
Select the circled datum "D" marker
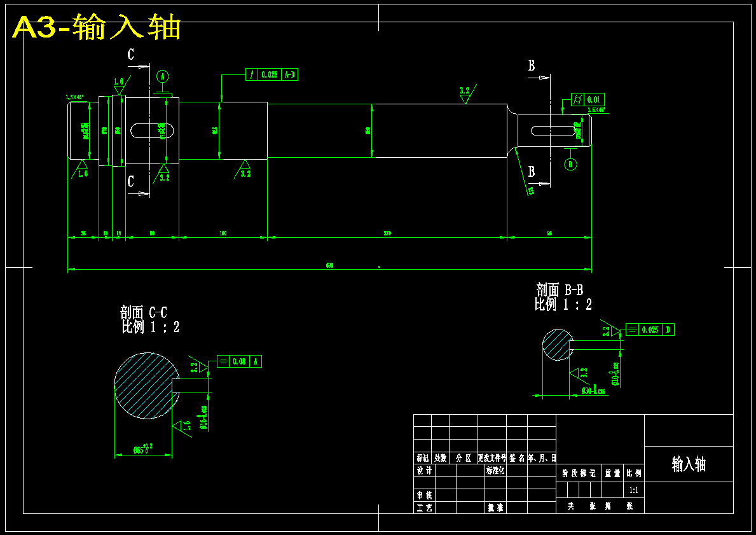pyautogui.click(x=571, y=165)
